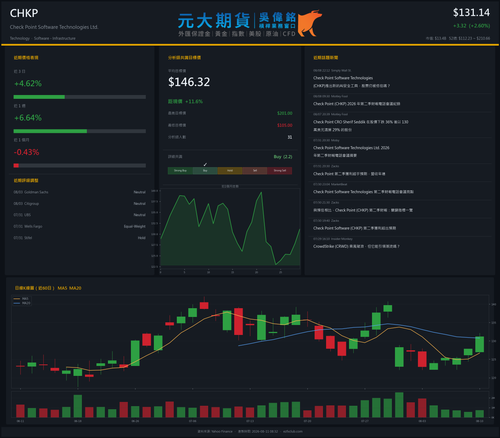Click the +11.6% upside value

click(x=194, y=101)
